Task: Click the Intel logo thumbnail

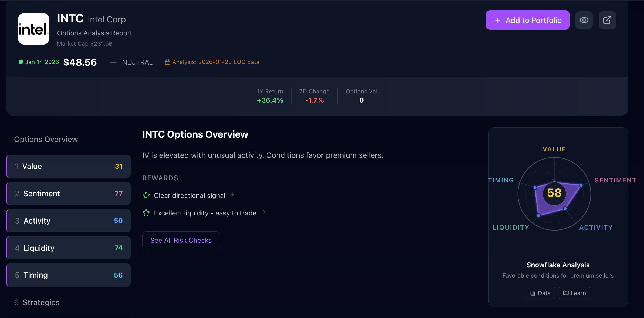Action: click(x=33, y=29)
